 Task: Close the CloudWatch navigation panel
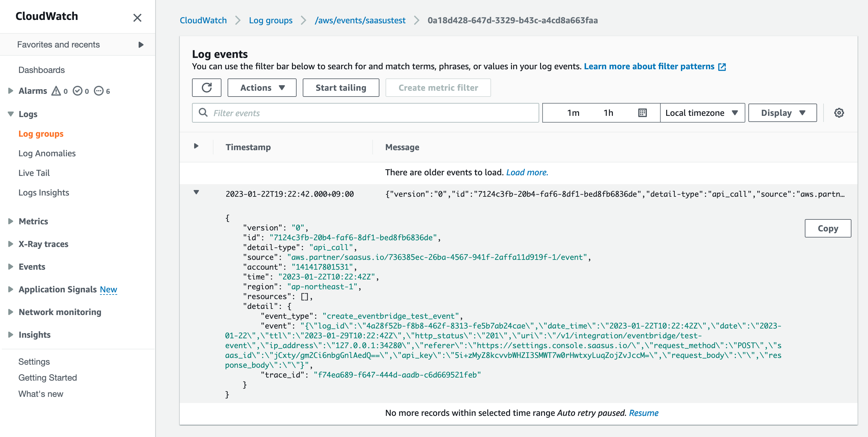(x=137, y=17)
